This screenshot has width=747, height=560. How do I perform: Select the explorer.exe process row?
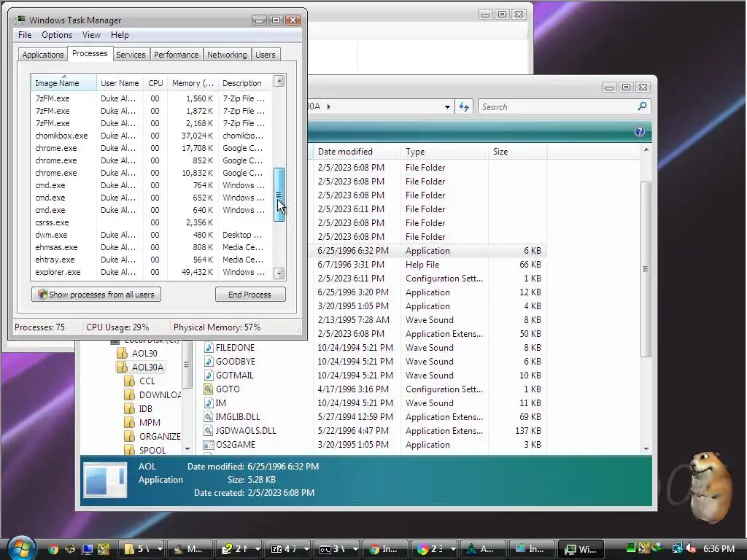[x=152, y=272]
